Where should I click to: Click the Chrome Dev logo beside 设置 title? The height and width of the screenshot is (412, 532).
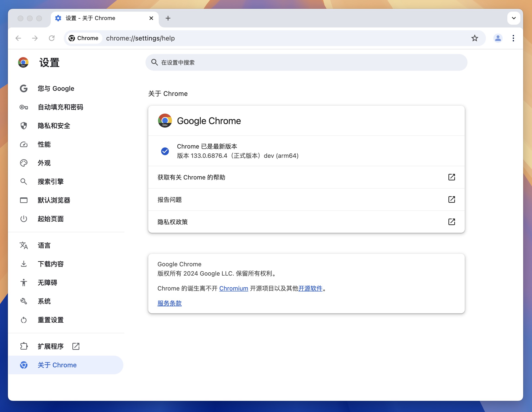[x=23, y=62]
